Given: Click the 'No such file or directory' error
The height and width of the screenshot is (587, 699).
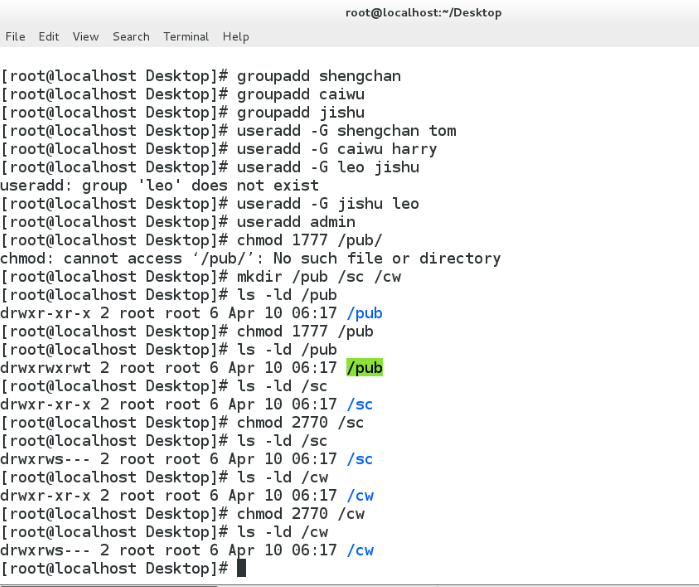Looking at the screenshot, I should point(387,259).
